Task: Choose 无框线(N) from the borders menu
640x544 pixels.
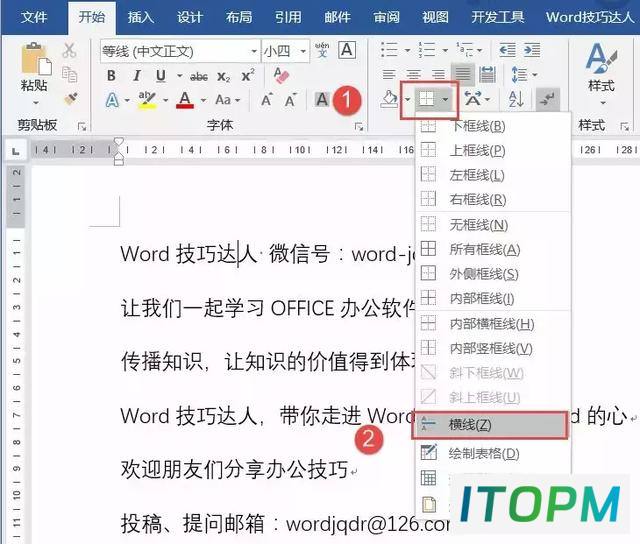Action: [493, 224]
